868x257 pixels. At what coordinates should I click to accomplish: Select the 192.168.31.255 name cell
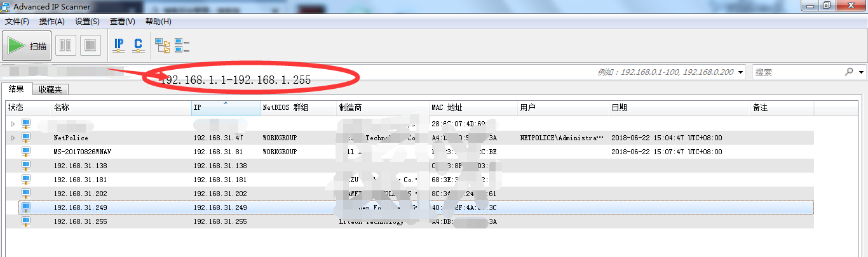click(80, 221)
